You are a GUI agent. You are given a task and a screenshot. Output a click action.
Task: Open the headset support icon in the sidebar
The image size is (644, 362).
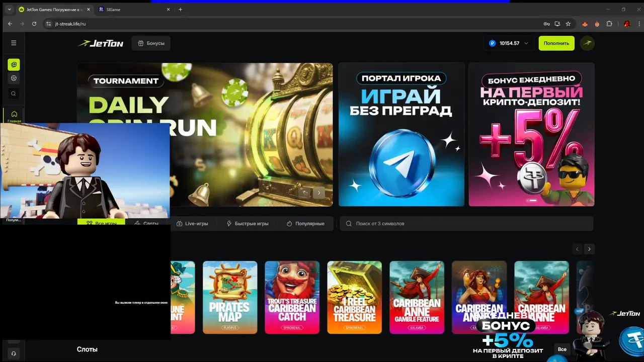pyautogui.click(x=14, y=353)
